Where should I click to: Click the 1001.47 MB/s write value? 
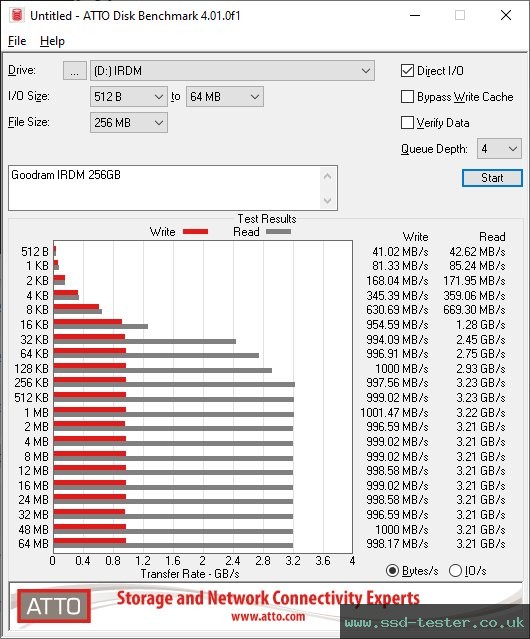coord(394,413)
